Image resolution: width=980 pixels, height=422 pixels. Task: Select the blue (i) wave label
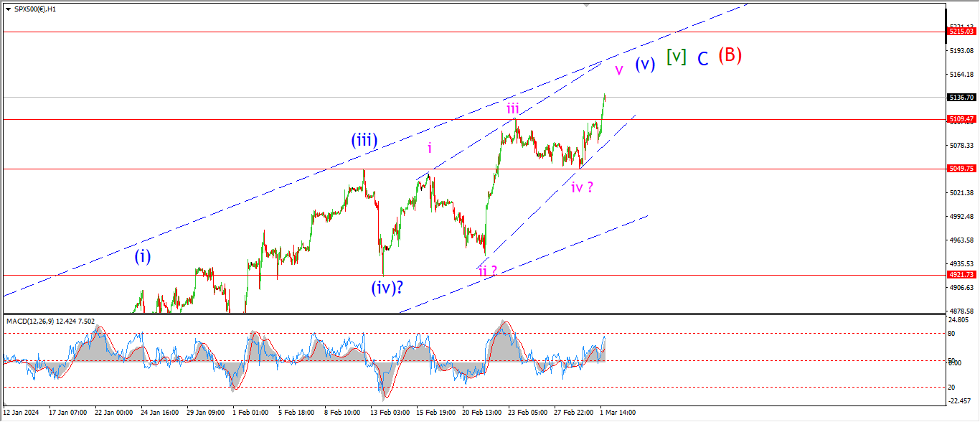[x=143, y=256]
